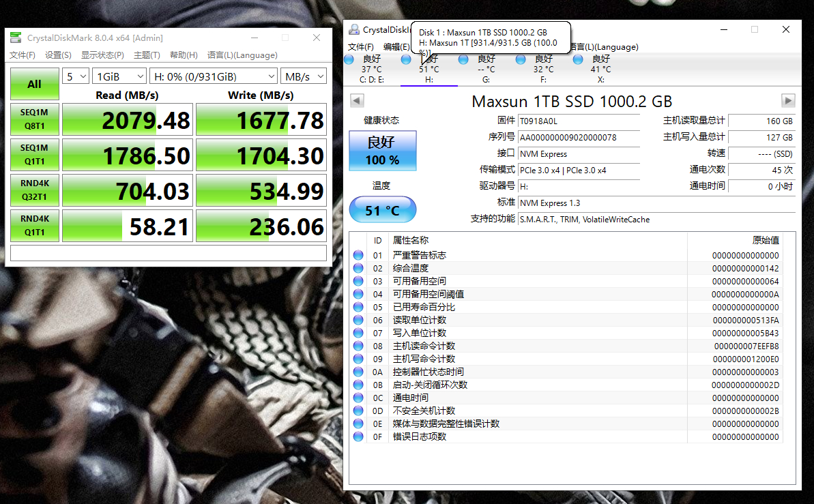Click status orb for F: disk

(521, 60)
